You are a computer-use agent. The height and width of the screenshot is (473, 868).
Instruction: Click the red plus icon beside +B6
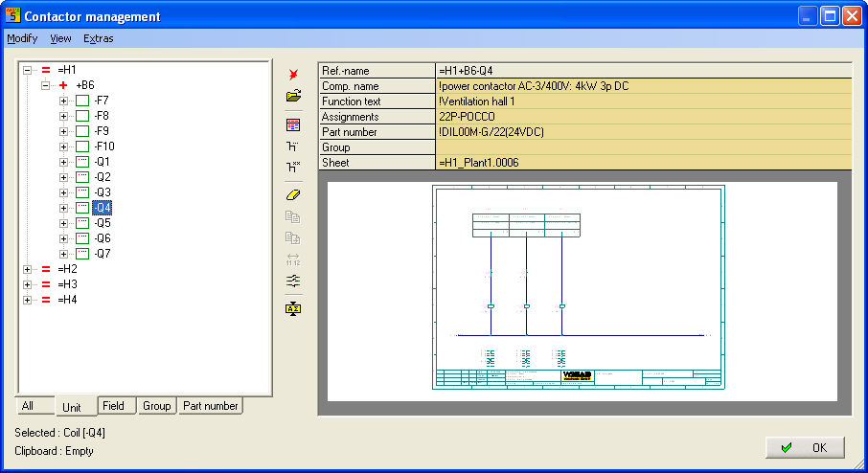(63, 85)
